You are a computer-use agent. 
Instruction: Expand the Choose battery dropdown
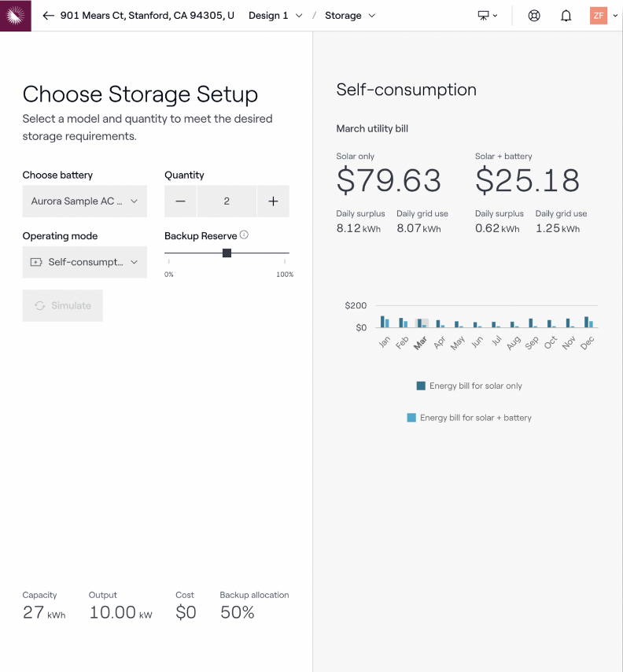[x=84, y=201]
